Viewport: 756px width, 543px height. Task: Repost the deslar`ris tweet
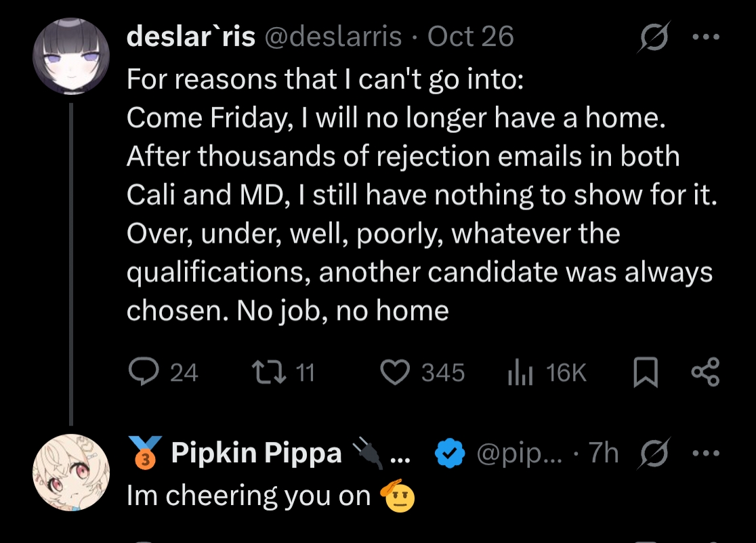[x=264, y=373]
